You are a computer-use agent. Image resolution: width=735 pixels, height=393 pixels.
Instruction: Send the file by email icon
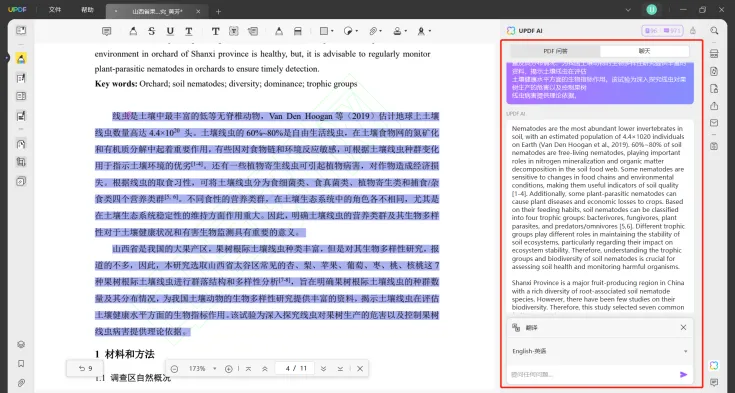(714, 123)
